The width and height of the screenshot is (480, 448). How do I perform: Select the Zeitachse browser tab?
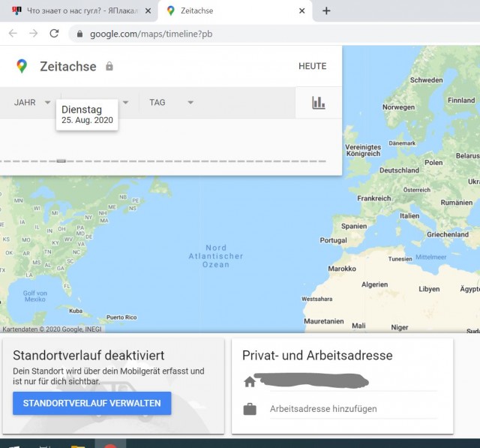[235, 11]
